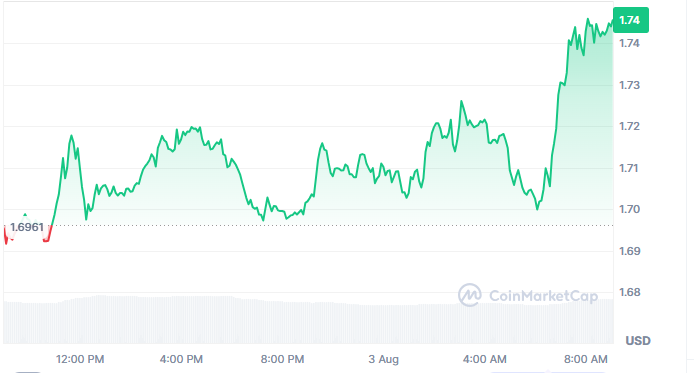This screenshot has width=694, height=373.
Task: Select the 1.70 price axis label
Action: click(629, 209)
